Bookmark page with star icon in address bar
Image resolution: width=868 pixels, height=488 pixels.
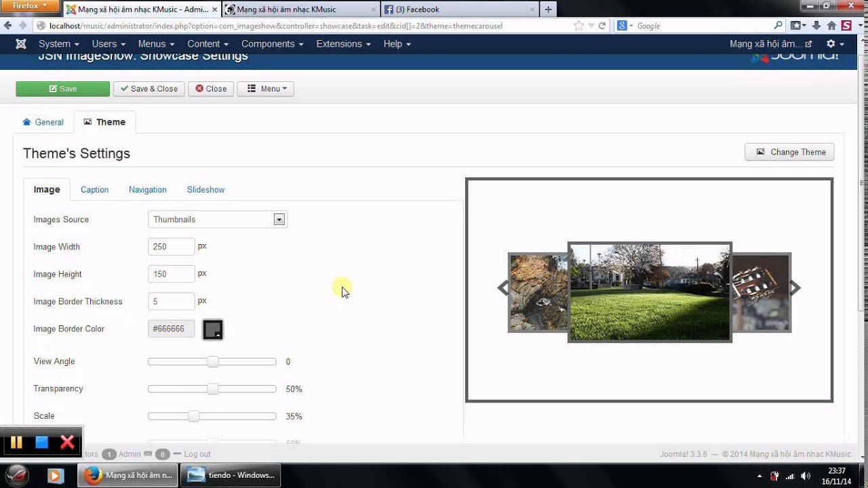click(x=578, y=26)
